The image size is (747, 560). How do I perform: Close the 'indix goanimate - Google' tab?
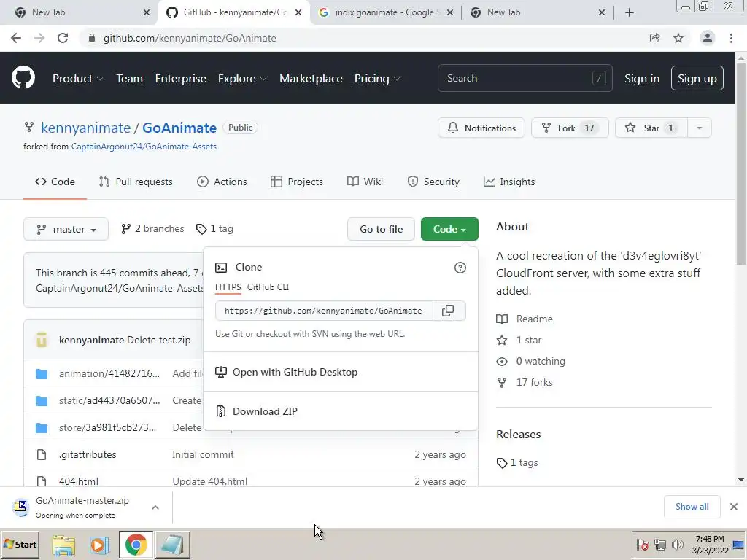(449, 12)
